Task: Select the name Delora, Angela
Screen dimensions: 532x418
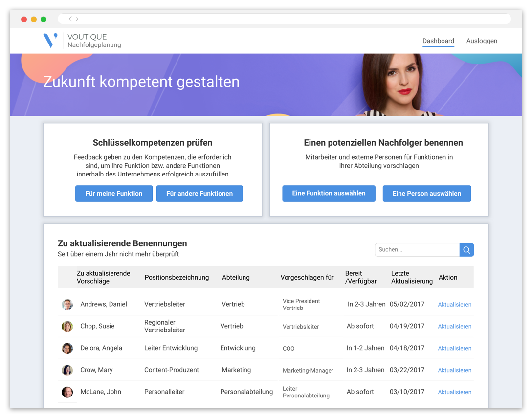Action: 101,348
